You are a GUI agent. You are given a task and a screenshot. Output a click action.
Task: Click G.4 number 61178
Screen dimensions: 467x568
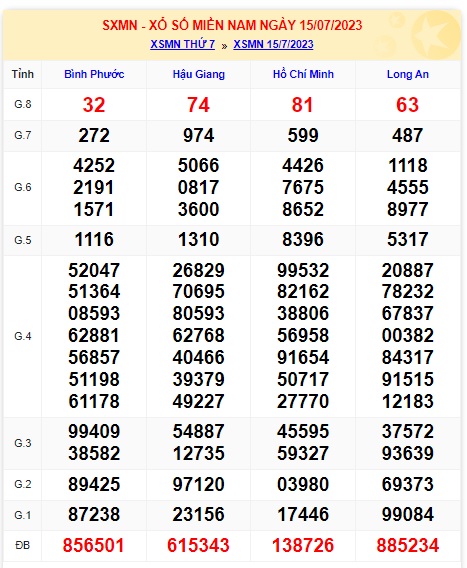click(x=94, y=401)
